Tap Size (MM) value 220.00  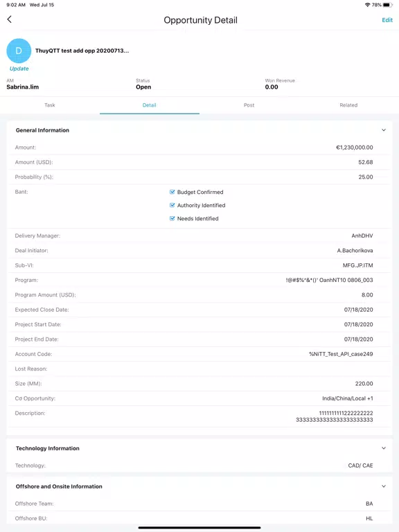(364, 384)
